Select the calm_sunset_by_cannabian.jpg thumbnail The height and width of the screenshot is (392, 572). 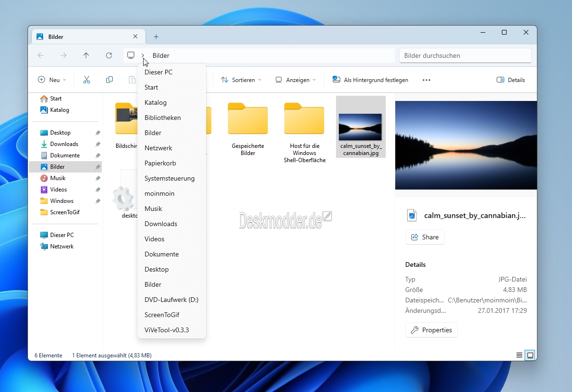pos(361,127)
